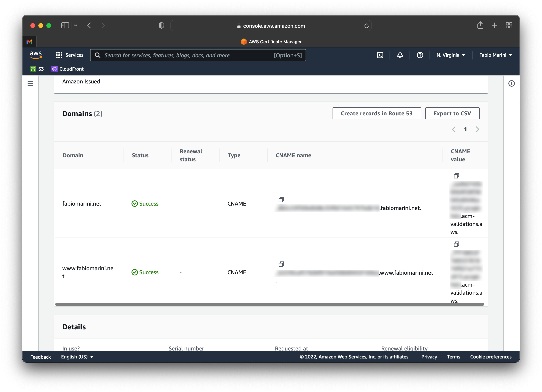Click the copy icon for www.fabiomarini.net CNAME value
542x392 pixels.
tap(456, 244)
